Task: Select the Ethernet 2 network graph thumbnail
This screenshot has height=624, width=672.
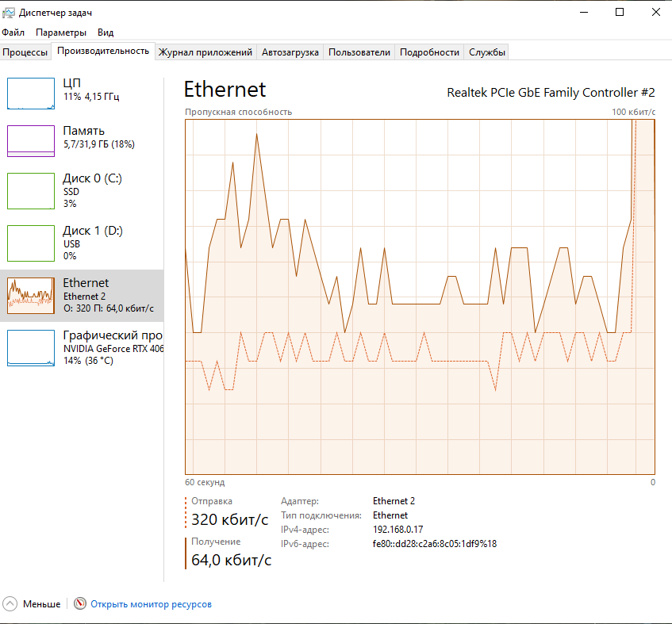Action: click(x=31, y=296)
